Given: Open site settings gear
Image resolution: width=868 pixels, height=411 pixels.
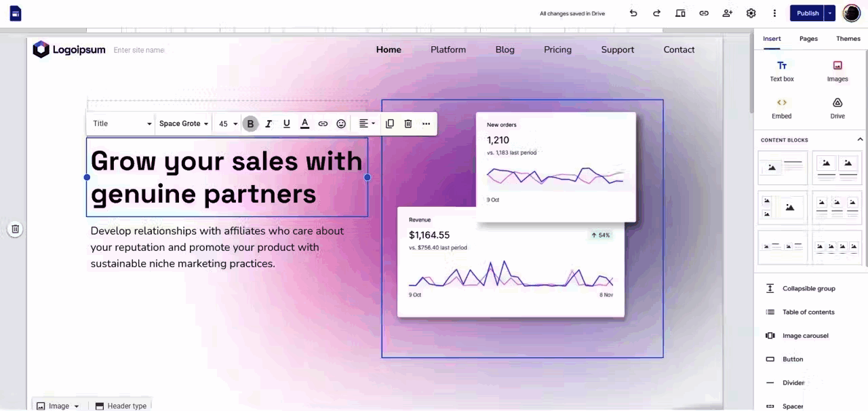Looking at the screenshot, I should (751, 13).
